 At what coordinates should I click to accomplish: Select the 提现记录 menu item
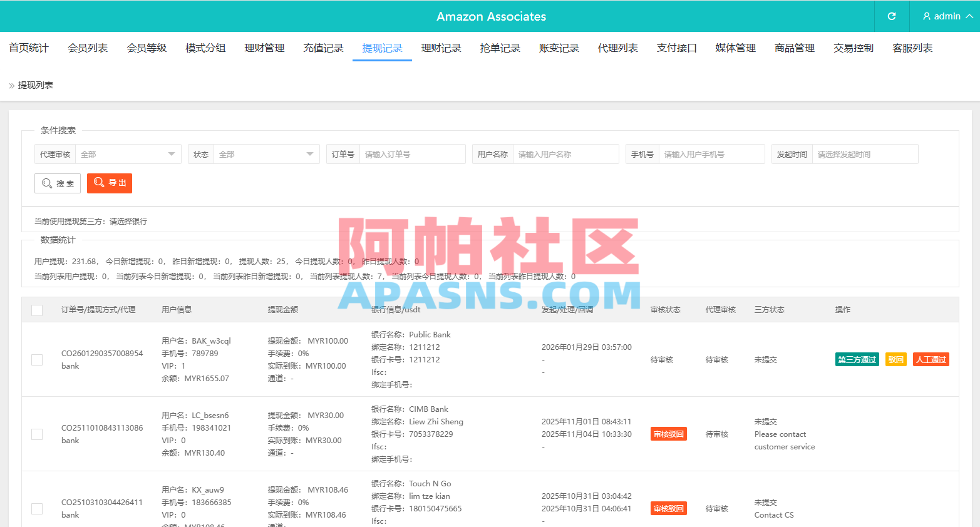[x=382, y=48]
